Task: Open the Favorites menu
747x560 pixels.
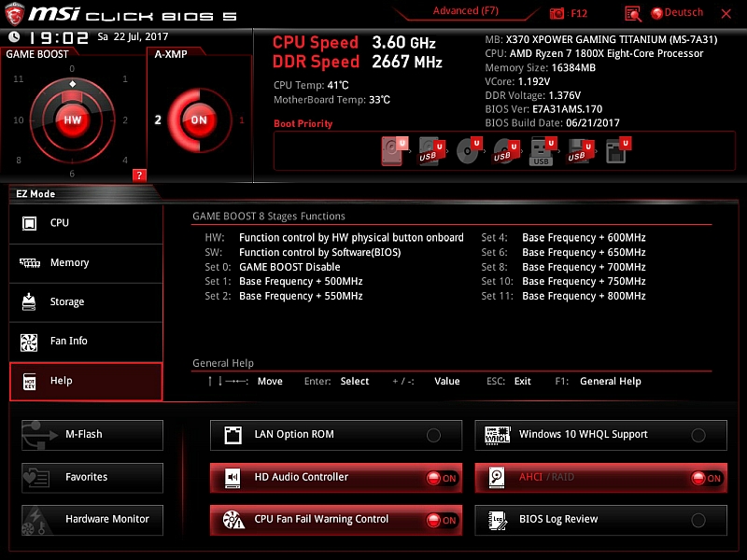Action: click(92, 478)
